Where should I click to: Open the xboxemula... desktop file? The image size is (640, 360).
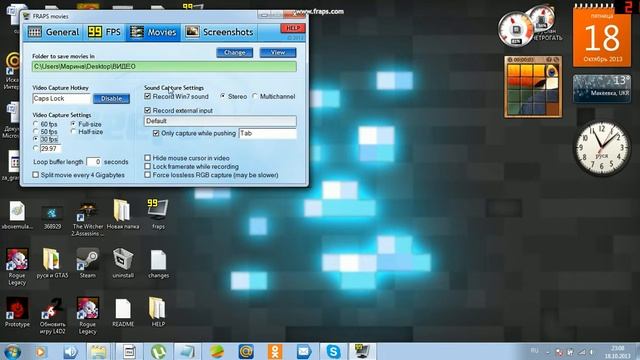point(17,215)
